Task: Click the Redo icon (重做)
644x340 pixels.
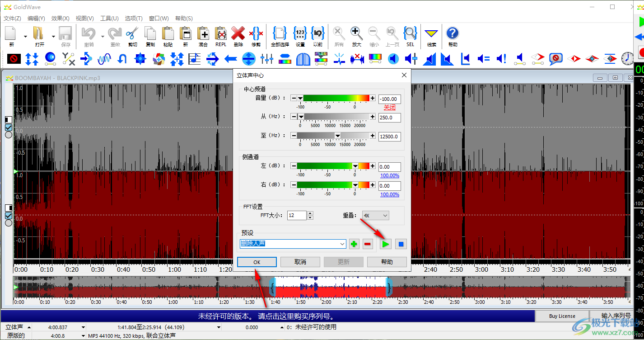Action: (x=115, y=33)
